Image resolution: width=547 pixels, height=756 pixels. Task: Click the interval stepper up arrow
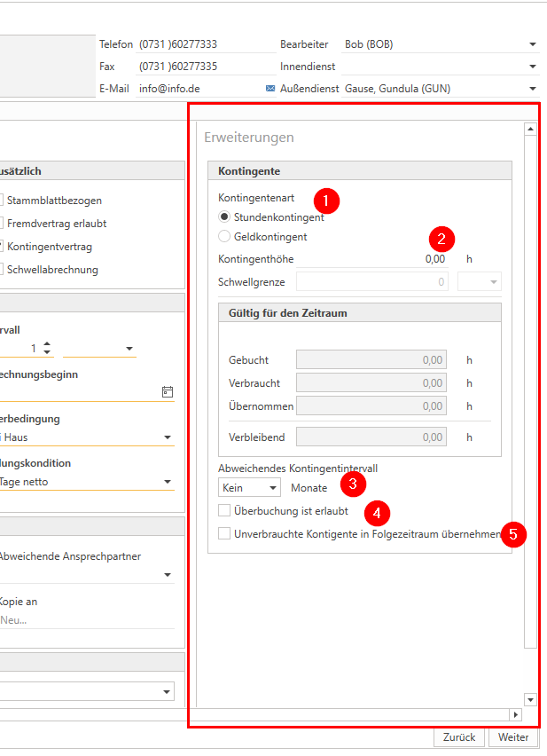(47, 344)
